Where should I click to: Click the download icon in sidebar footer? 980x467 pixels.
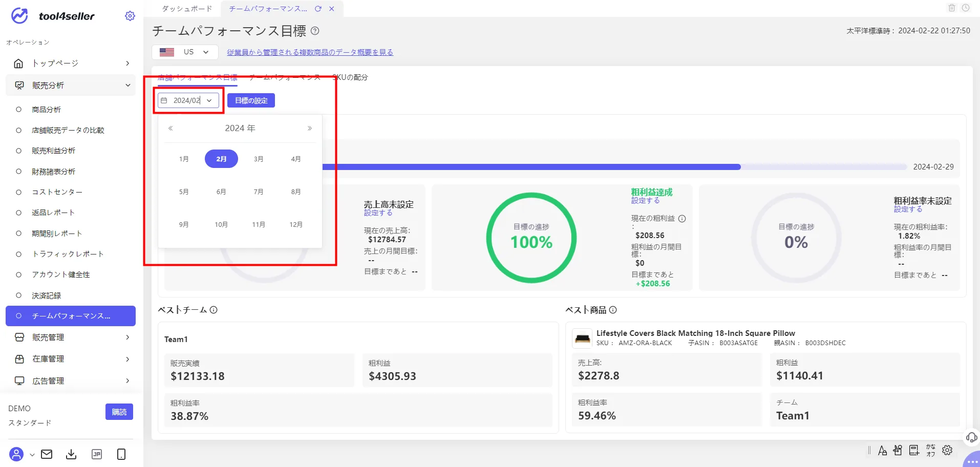(x=71, y=454)
